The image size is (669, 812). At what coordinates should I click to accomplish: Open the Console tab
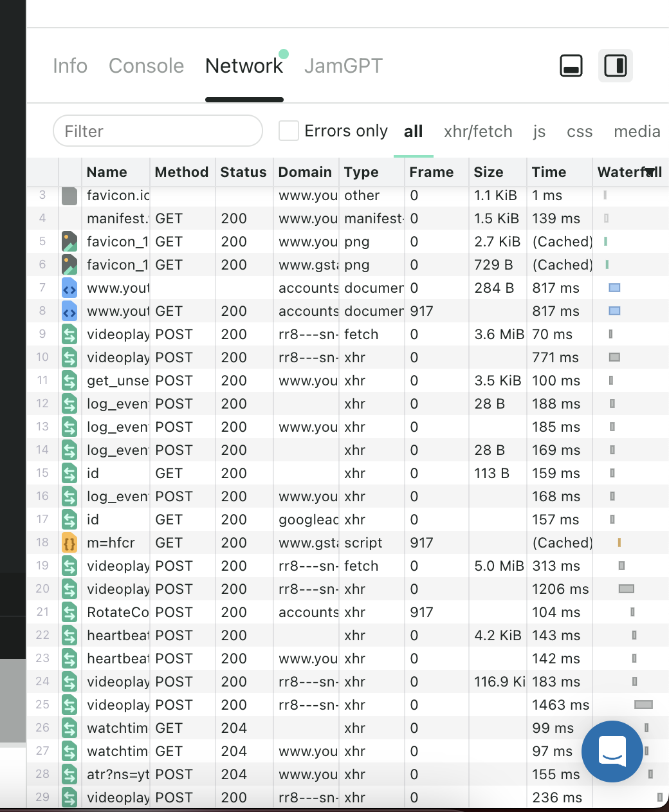pos(146,66)
